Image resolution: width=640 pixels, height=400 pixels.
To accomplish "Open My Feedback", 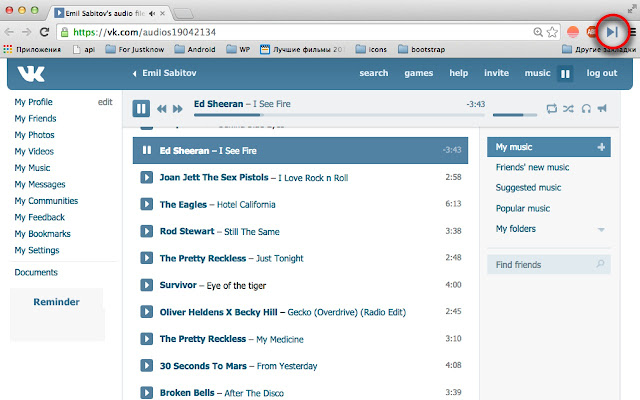I will [40, 217].
